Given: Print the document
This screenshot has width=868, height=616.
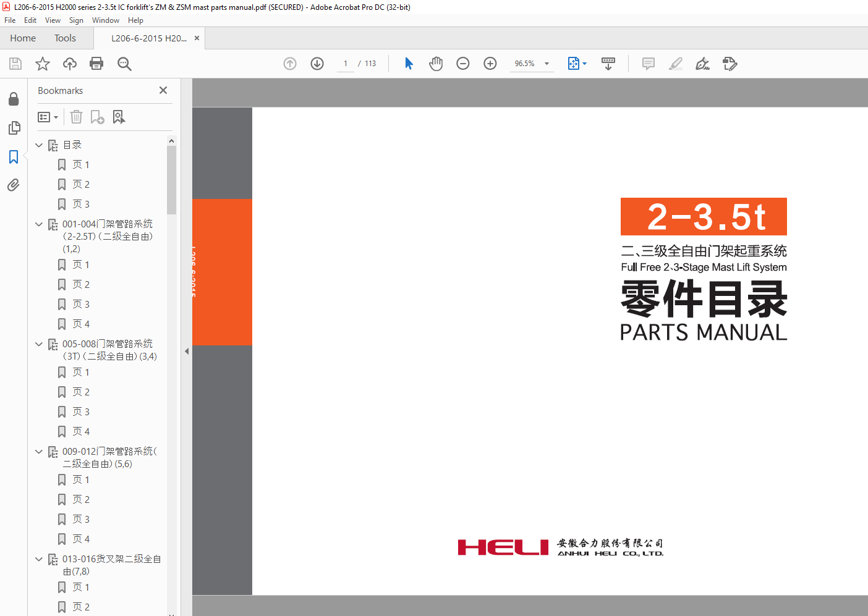Looking at the screenshot, I should [96, 64].
